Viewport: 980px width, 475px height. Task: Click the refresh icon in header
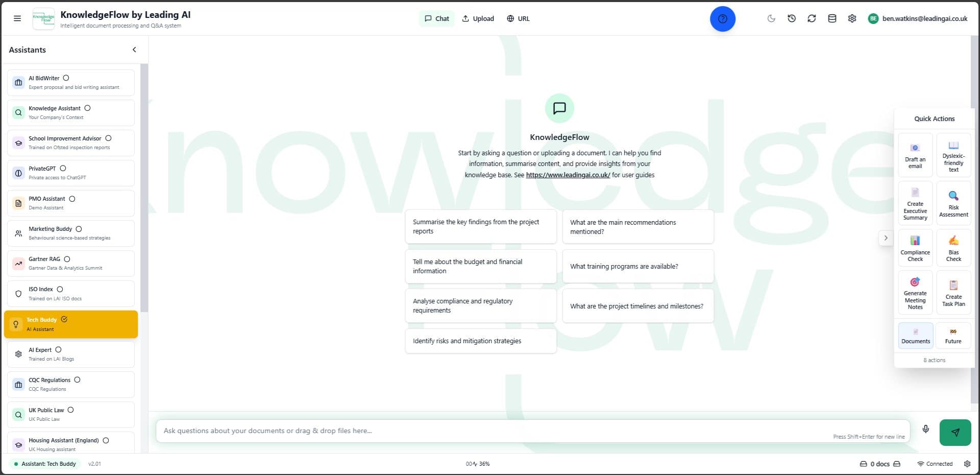[812, 18]
